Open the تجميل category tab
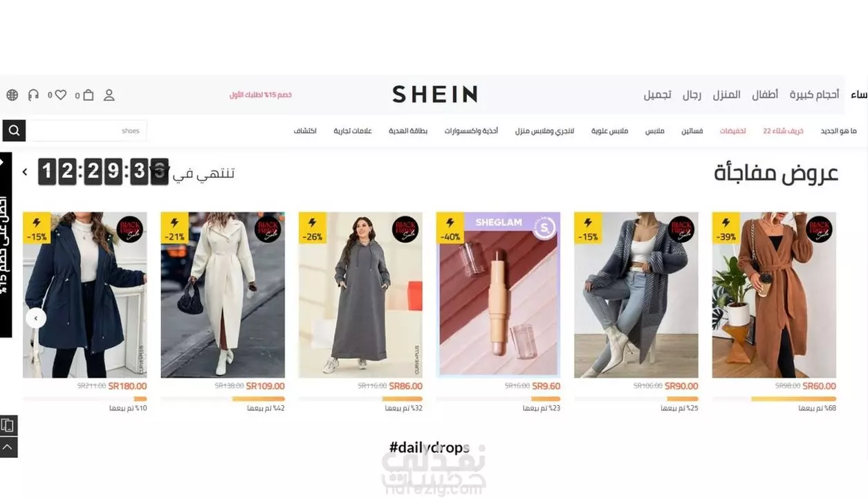This screenshot has width=868, height=498. (657, 95)
